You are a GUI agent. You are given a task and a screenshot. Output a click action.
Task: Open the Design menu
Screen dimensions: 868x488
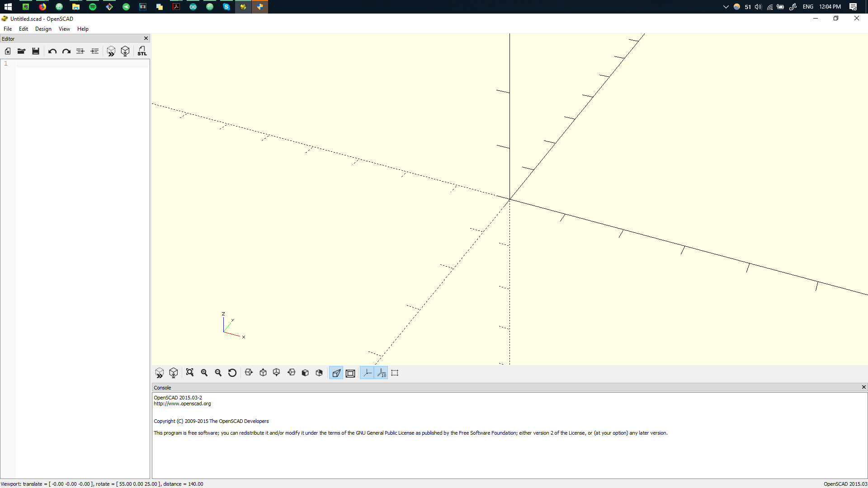43,29
